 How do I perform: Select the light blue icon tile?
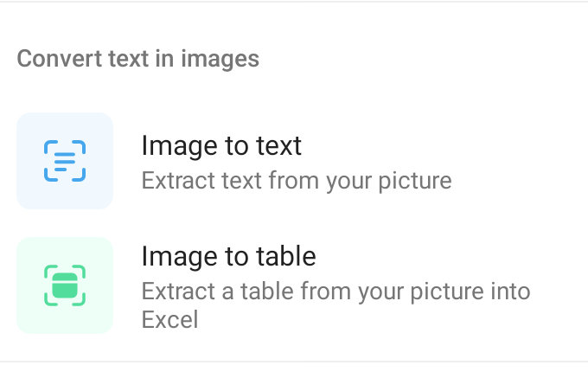65,161
